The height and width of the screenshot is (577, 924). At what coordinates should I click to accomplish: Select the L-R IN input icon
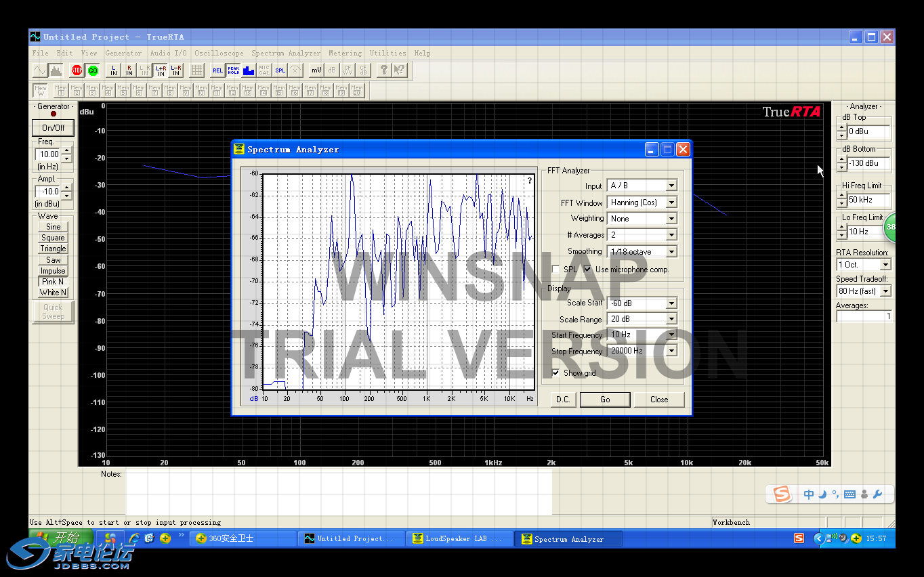pos(175,70)
